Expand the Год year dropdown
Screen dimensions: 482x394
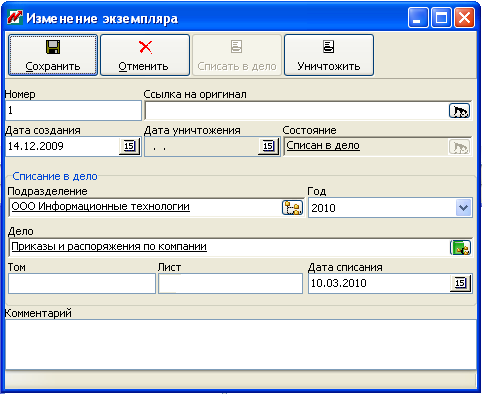[463, 208]
